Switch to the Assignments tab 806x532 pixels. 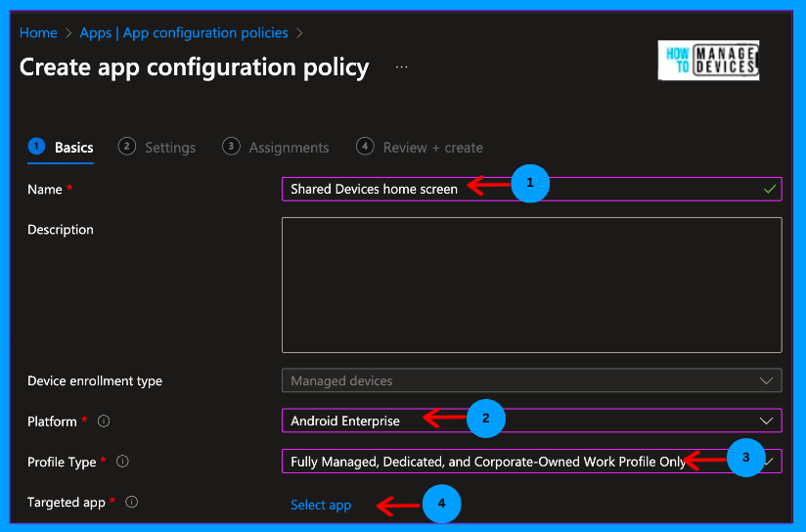[x=276, y=148]
